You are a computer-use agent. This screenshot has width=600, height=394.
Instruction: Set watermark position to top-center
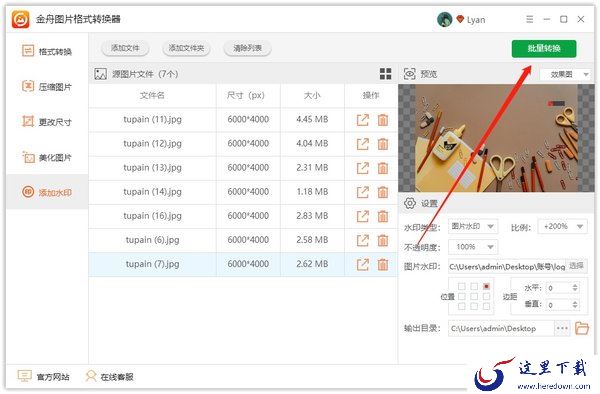(x=474, y=287)
